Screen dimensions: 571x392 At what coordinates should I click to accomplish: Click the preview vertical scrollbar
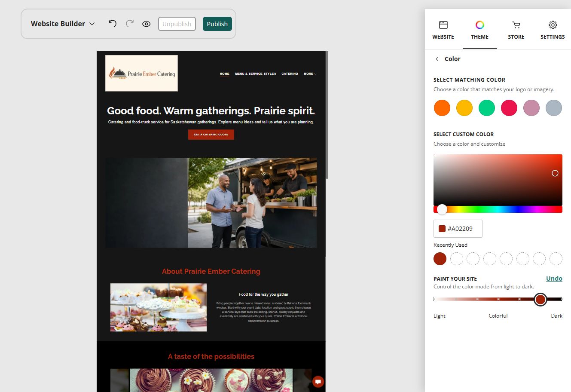(x=327, y=115)
